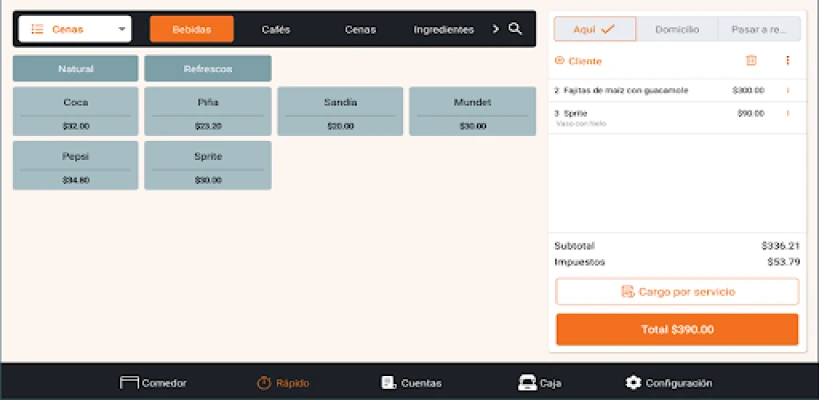Select the Aquí order type

pyautogui.click(x=594, y=29)
